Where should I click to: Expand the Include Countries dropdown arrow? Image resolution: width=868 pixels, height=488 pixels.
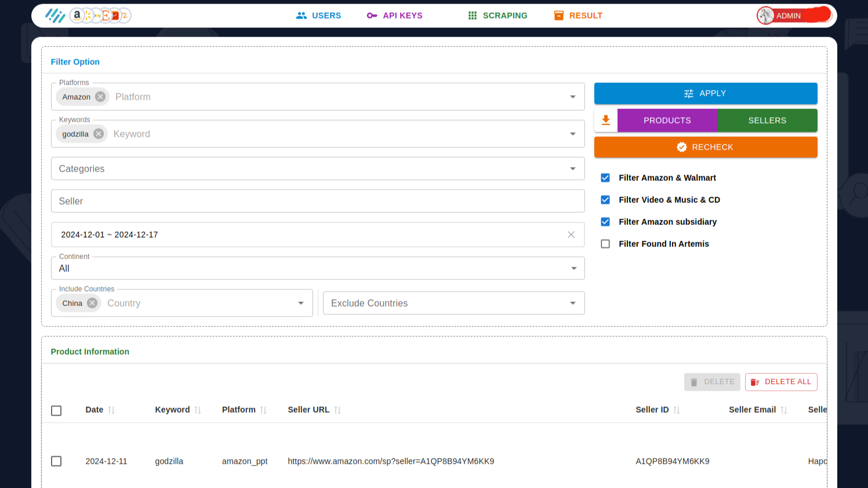(301, 303)
